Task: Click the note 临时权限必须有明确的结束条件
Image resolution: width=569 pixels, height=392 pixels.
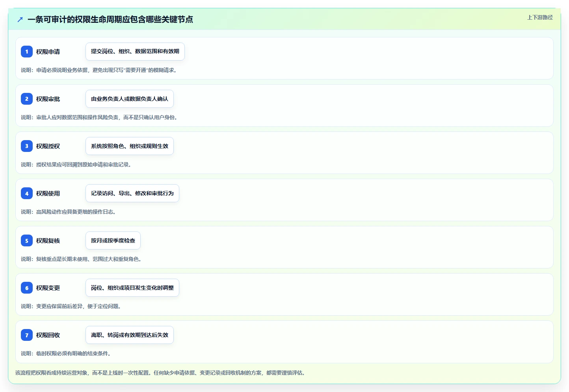Action: (x=66, y=353)
